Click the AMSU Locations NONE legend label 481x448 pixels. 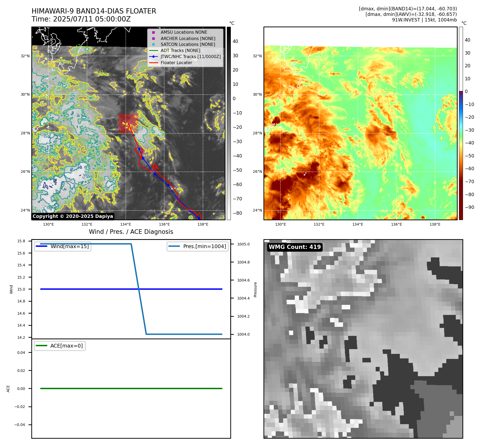point(184,32)
